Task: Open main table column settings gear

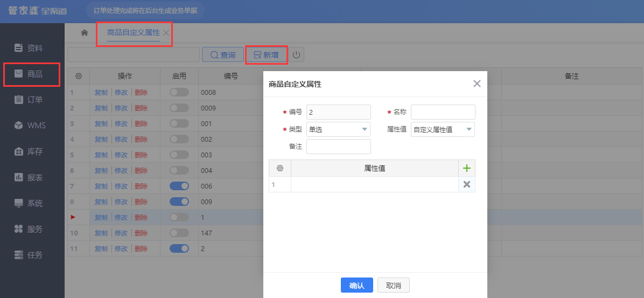Action: point(79,76)
